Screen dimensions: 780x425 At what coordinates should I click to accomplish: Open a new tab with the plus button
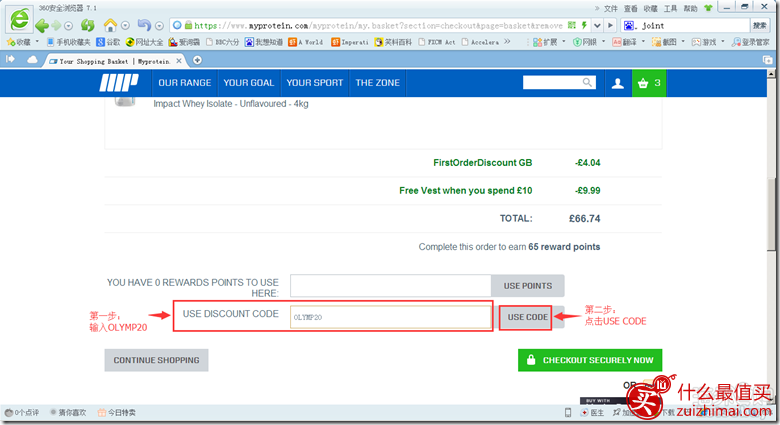197,60
